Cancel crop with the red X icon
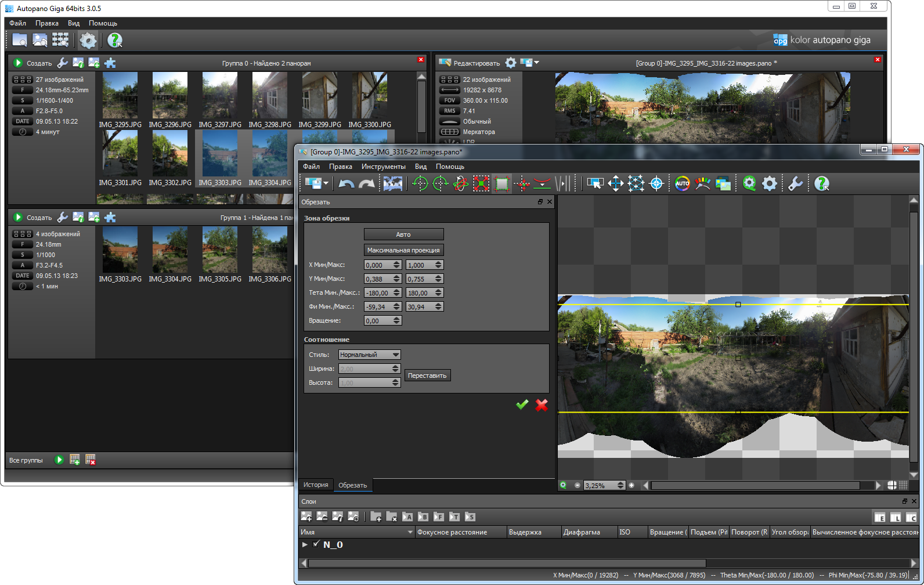The width and height of the screenshot is (924, 585). click(x=542, y=405)
